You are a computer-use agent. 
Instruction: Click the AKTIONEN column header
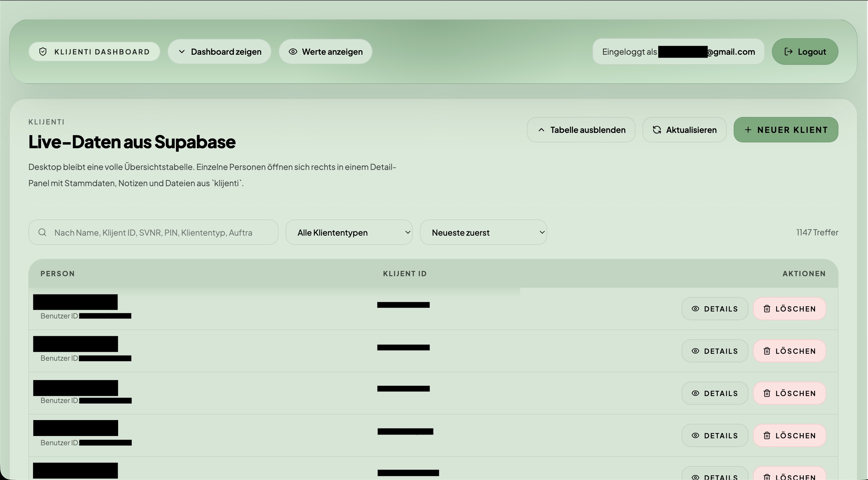[804, 274]
